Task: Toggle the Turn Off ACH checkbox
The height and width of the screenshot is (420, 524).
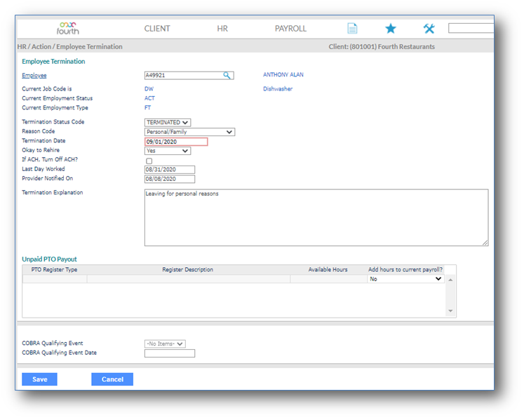Action: click(149, 161)
